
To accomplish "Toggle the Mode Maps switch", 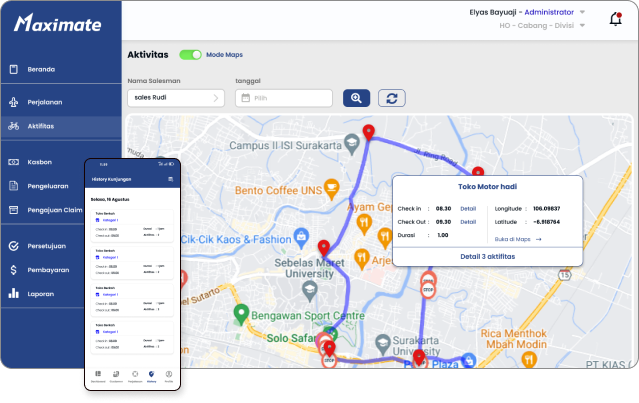I will [190, 55].
